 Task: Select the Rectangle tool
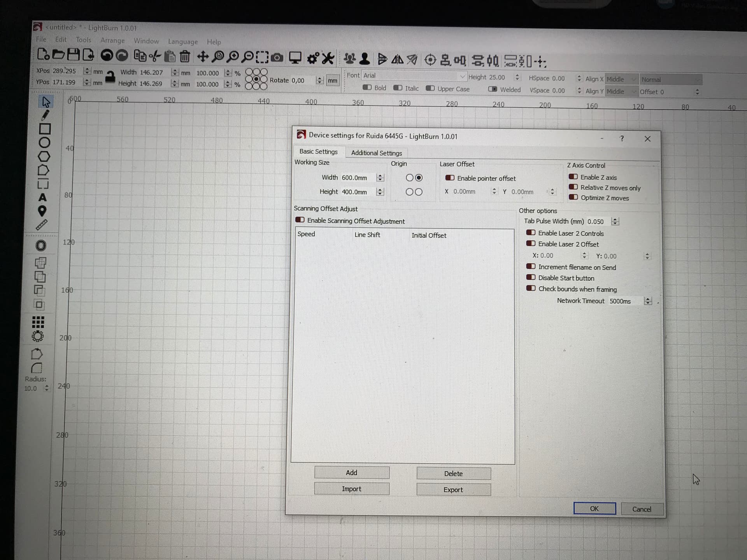(45, 129)
